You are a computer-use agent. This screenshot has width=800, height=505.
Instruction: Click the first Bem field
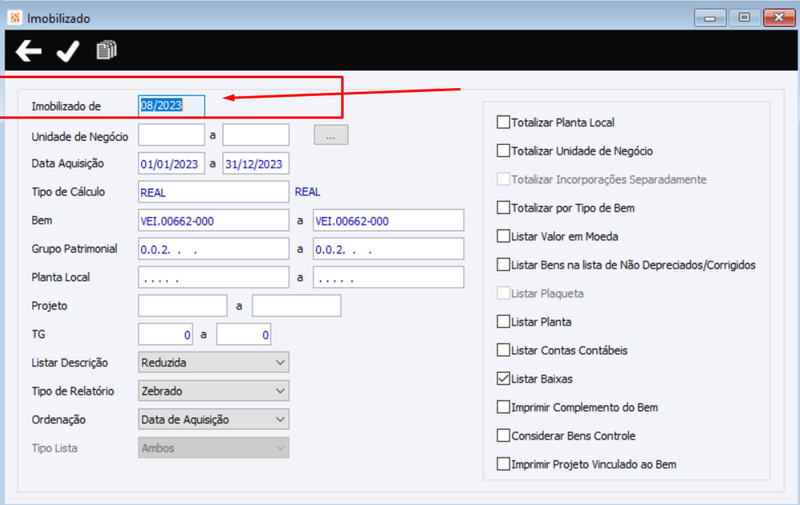click(x=213, y=220)
